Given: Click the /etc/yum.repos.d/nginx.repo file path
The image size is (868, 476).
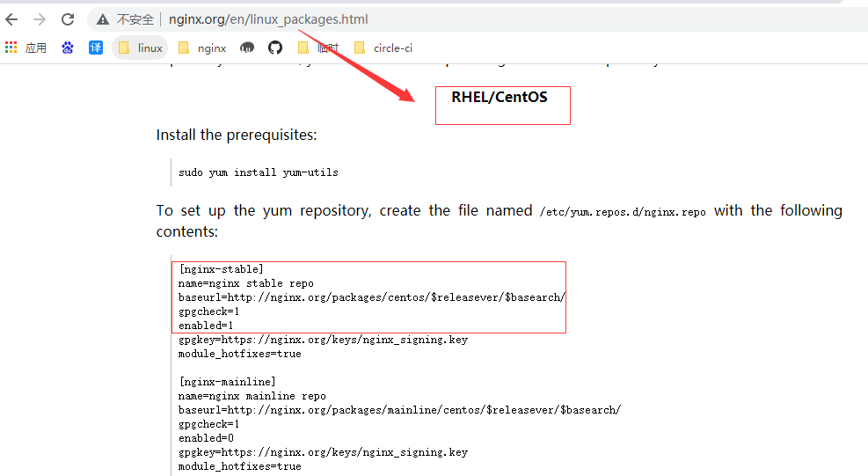Looking at the screenshot, I should coord(623,212).
